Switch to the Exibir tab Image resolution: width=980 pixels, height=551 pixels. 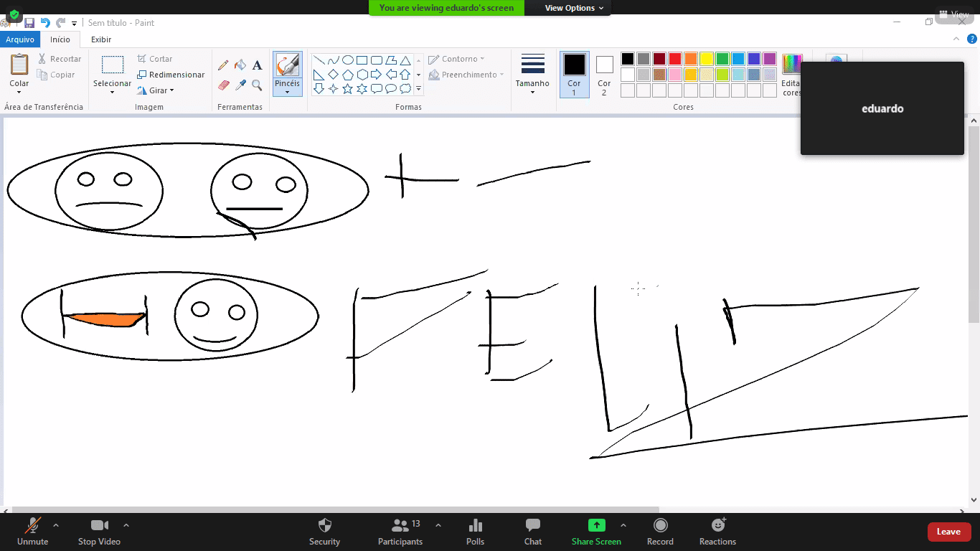[x=101, y=39]
